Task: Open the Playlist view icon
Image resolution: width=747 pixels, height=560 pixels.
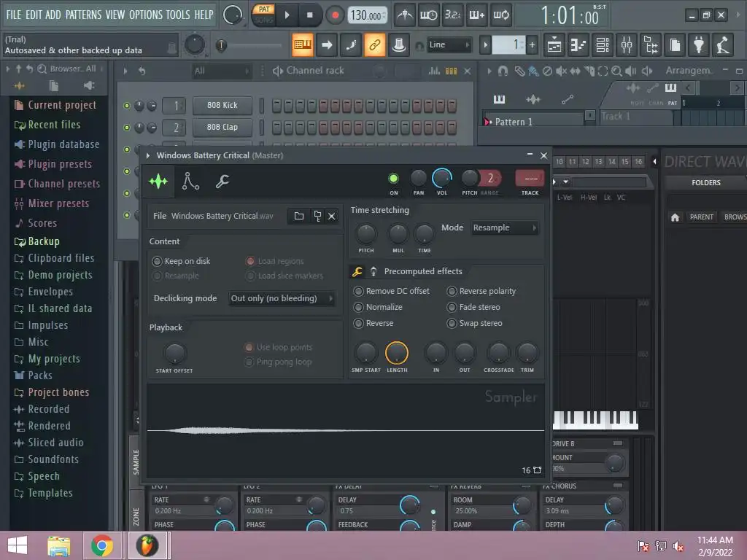Action: click(554, 44)
